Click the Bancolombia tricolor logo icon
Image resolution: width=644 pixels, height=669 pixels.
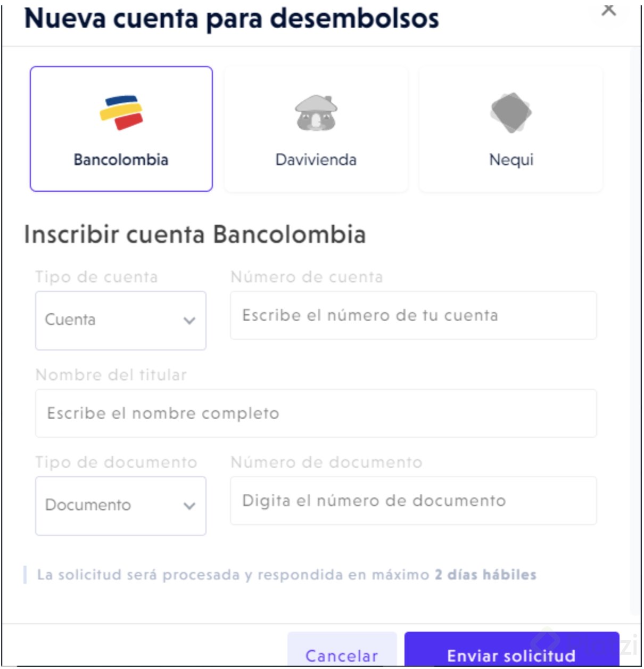point(121,113)
